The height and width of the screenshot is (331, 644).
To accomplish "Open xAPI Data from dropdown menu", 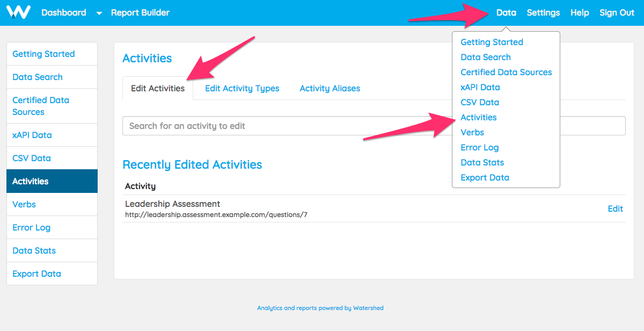I will [x=480, y=87].
